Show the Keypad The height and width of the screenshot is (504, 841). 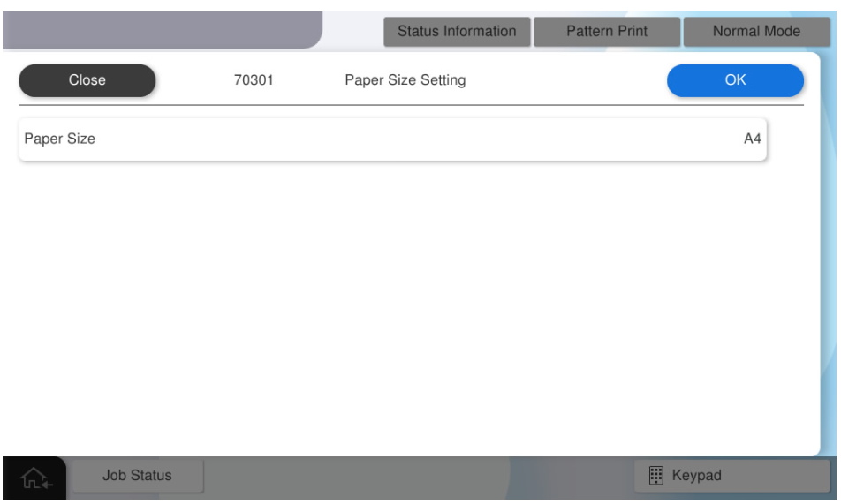[x=731, y=476]
